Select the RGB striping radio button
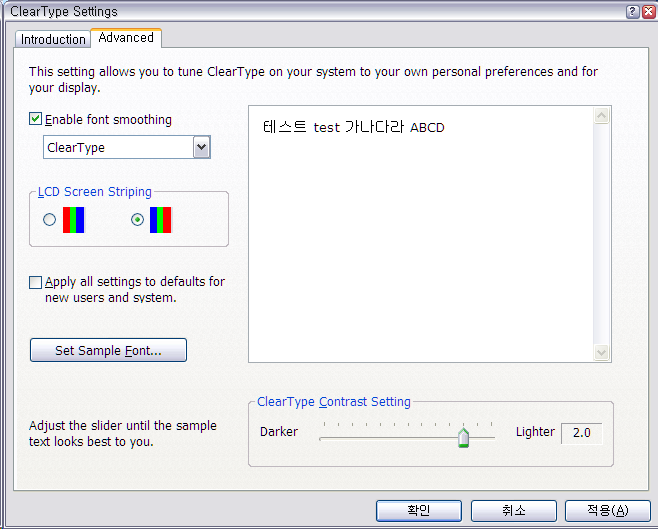Image resolution: width=658 pixels, height=529 pixels. tap(50, 219)
